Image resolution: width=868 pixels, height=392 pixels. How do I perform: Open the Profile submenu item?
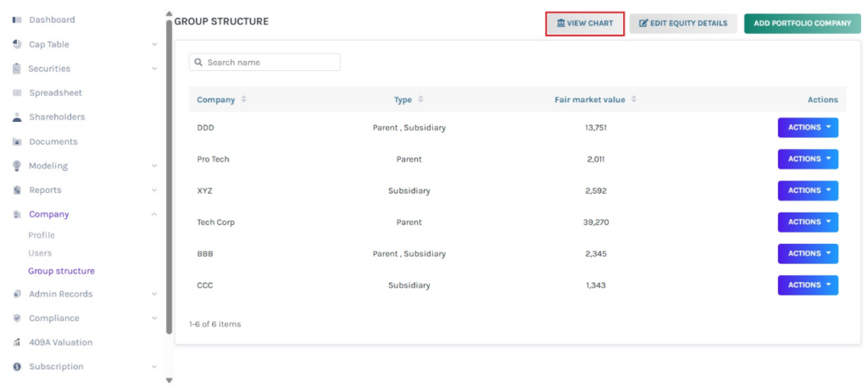coord(42,235)
